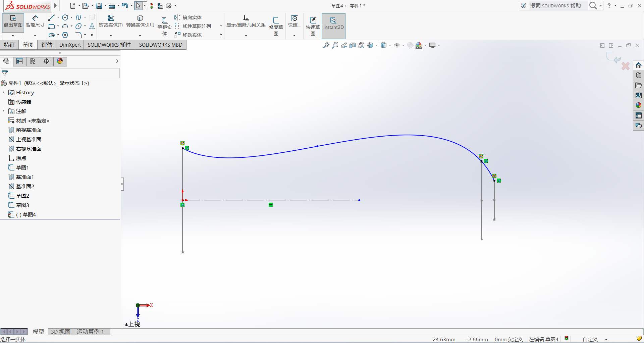The width and height of the screenshot is (644, 343).
Task: Toggle the Select cursor tool
Action: 138,6
